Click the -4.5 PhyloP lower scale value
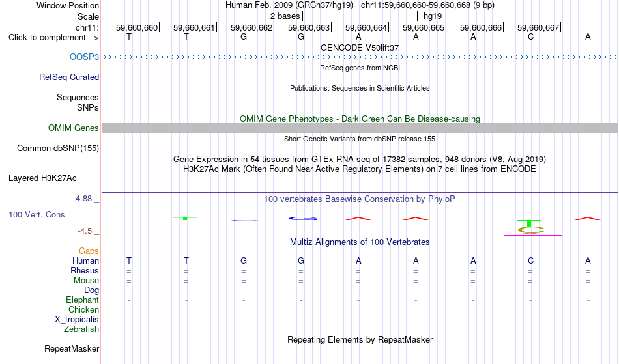The image size is (619, 364). [85, 231]
